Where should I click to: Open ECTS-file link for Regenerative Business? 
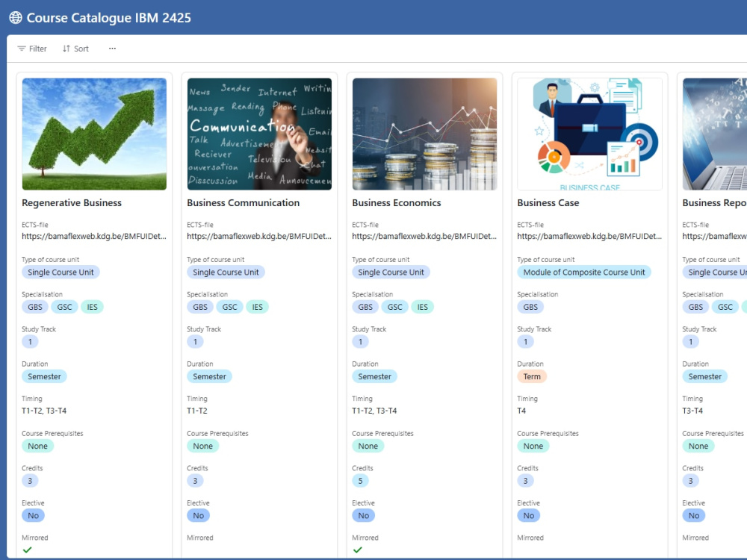[x=94, y=236]
